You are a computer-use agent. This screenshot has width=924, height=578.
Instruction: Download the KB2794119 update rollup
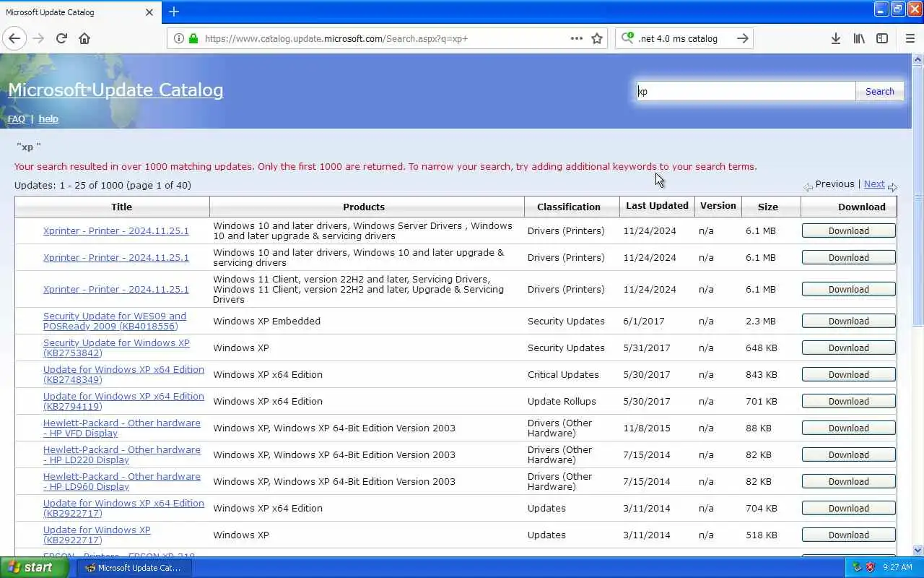coord(849,401)
